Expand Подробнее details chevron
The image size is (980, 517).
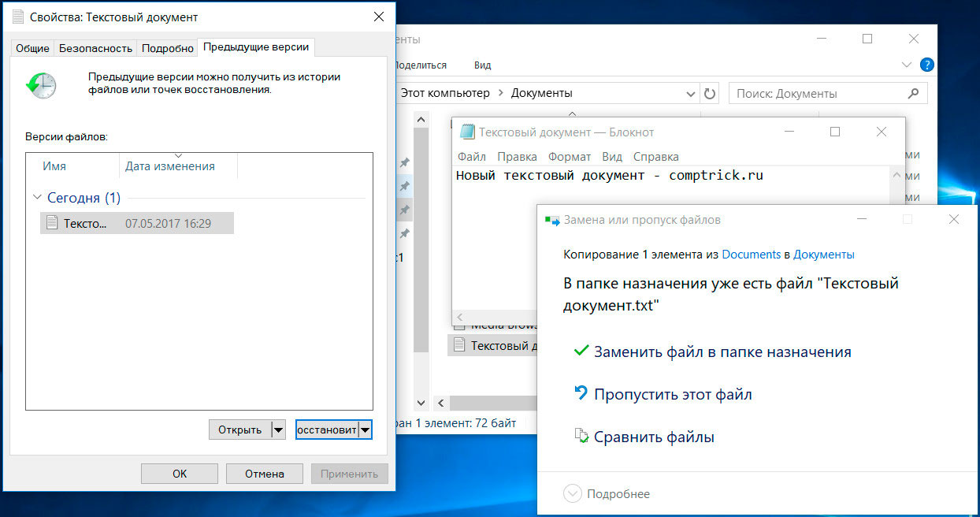tap(573, 494)
